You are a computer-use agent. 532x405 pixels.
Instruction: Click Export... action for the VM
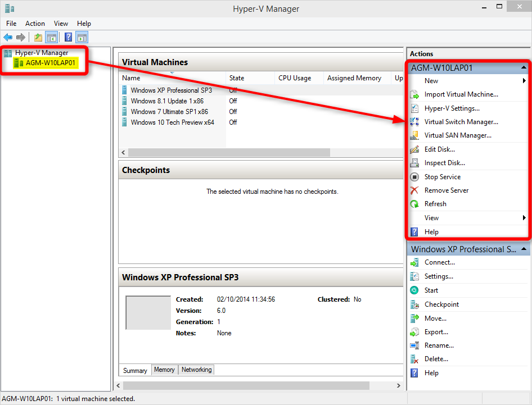(436, 332)
